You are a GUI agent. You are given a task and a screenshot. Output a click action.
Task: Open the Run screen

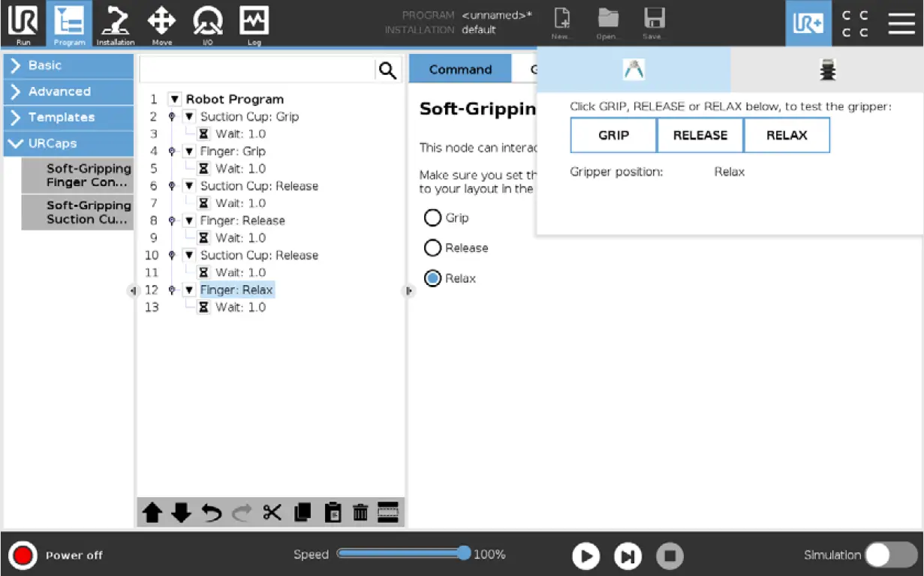tap(23, 24)
